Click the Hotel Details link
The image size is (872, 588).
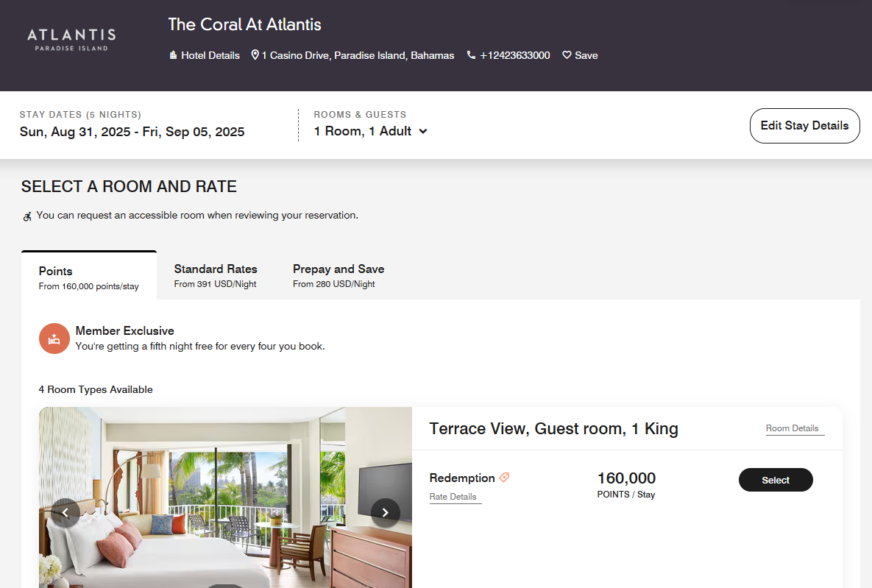click(210, 55)
